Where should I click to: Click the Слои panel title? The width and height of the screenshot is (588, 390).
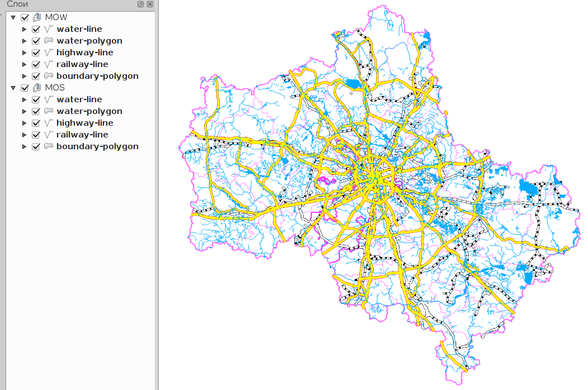coord(17,4)
